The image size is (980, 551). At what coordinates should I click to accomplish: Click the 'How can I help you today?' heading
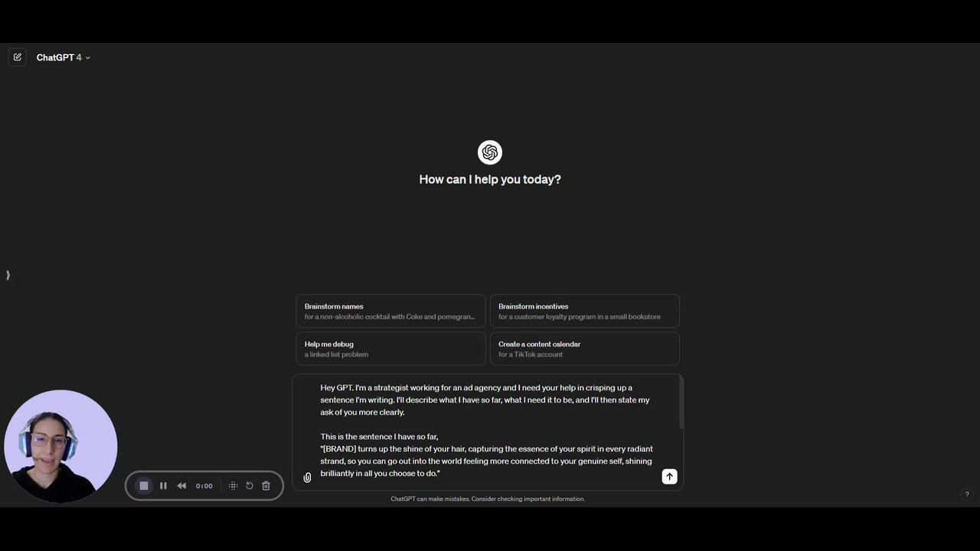point(490,179)
